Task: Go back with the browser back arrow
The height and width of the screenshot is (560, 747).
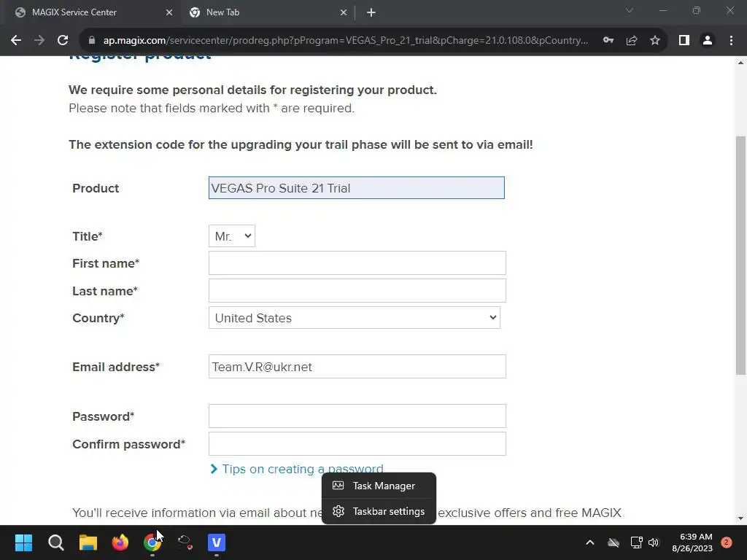Action: (16, 41)
